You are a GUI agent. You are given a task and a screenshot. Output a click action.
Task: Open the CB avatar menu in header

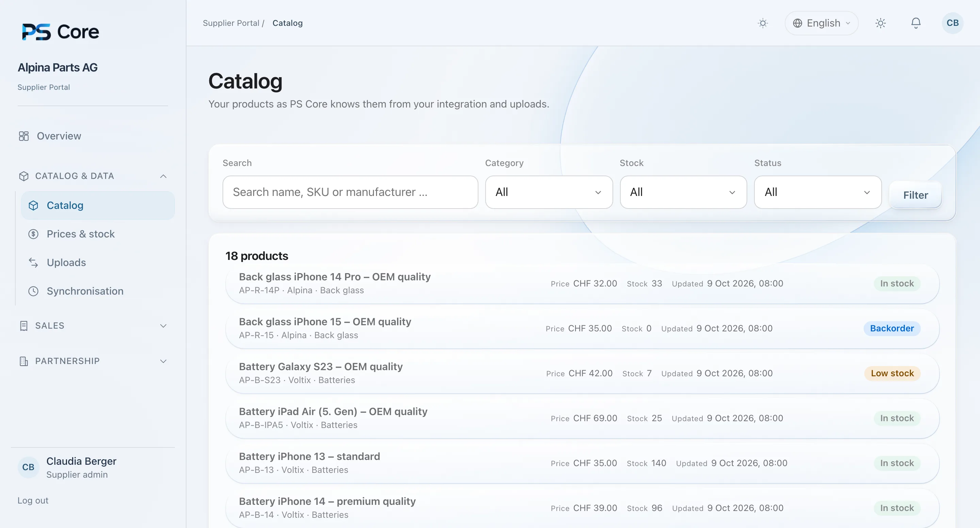point(952,23)
